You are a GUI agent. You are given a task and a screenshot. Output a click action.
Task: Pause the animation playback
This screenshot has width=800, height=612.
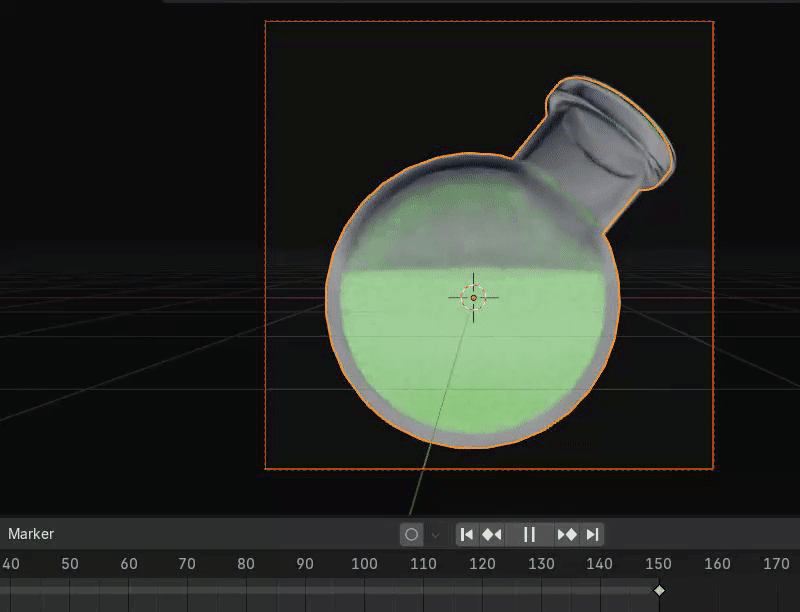point(530,534)
